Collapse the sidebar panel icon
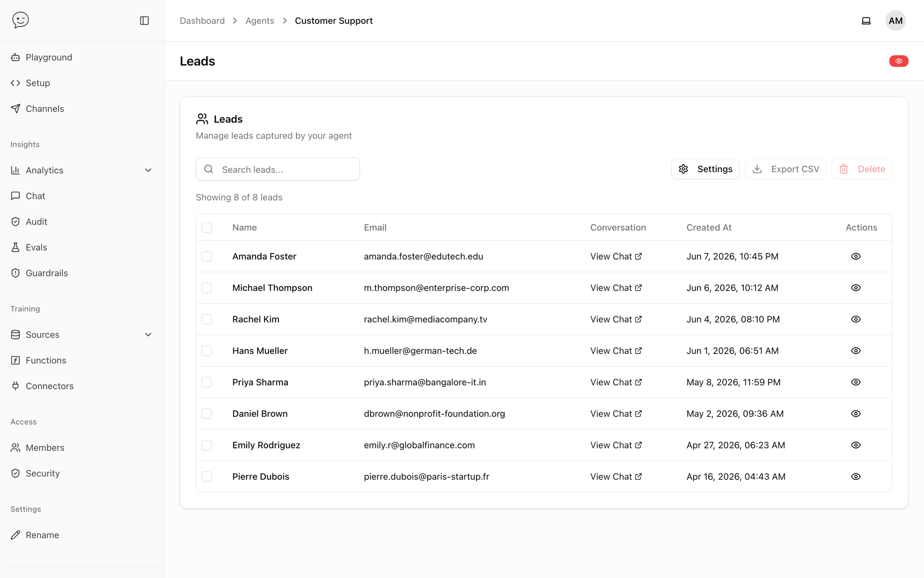This screenshot has height=578, width=924. pos(144,21)
